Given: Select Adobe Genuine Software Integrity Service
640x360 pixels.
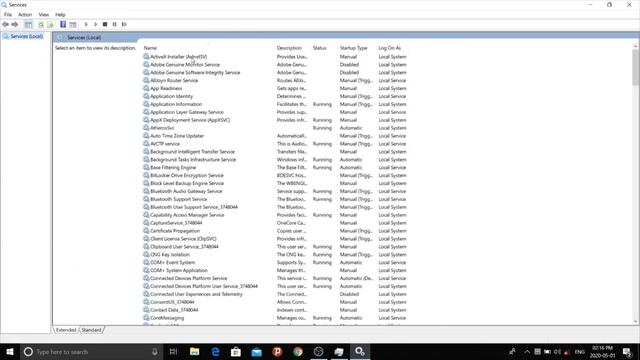Looking at the screenshot, I should point(195,73).
